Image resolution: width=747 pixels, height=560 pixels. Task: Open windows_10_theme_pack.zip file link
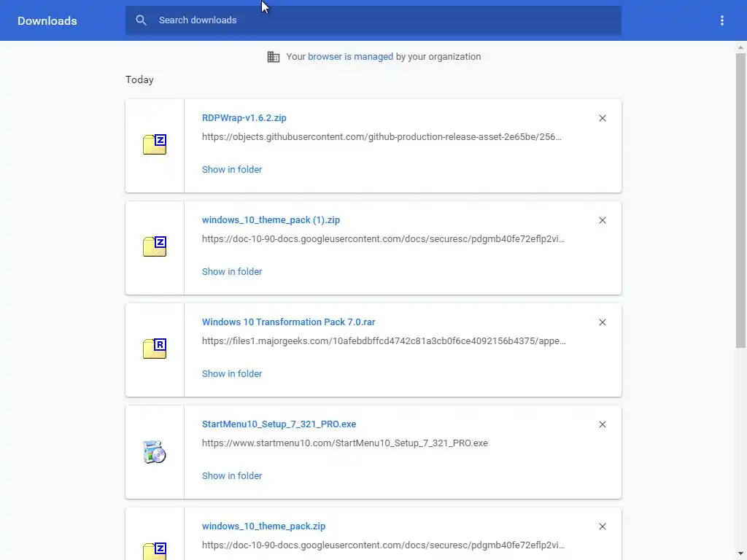[x=263, y=526]
